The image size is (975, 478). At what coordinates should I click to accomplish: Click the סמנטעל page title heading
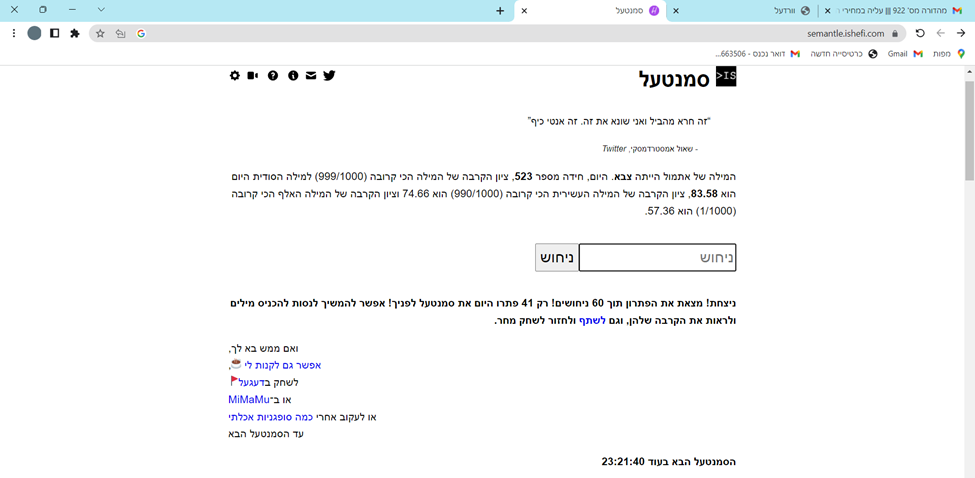tap(675, 78)
